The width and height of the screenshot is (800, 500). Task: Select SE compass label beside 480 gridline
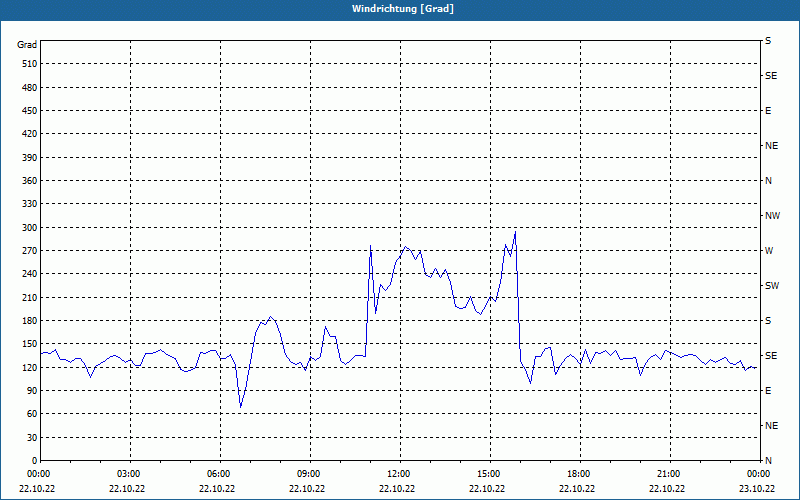tap(771, 76)
